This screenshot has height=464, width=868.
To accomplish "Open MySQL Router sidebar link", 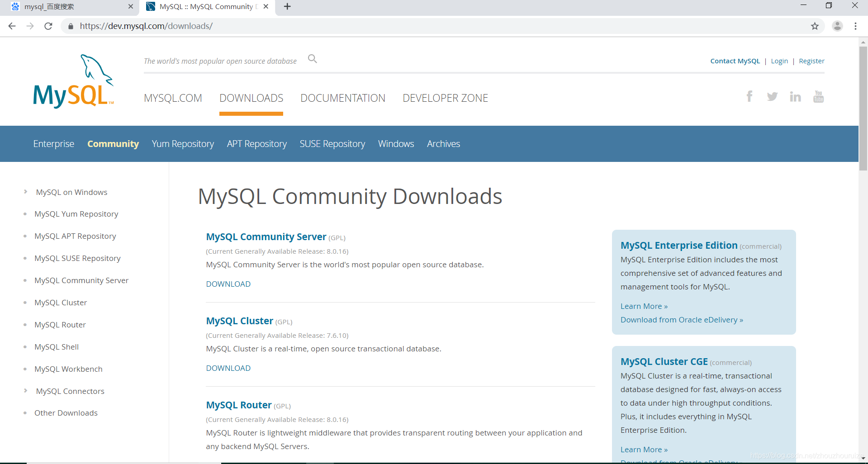I will point(60,325).
